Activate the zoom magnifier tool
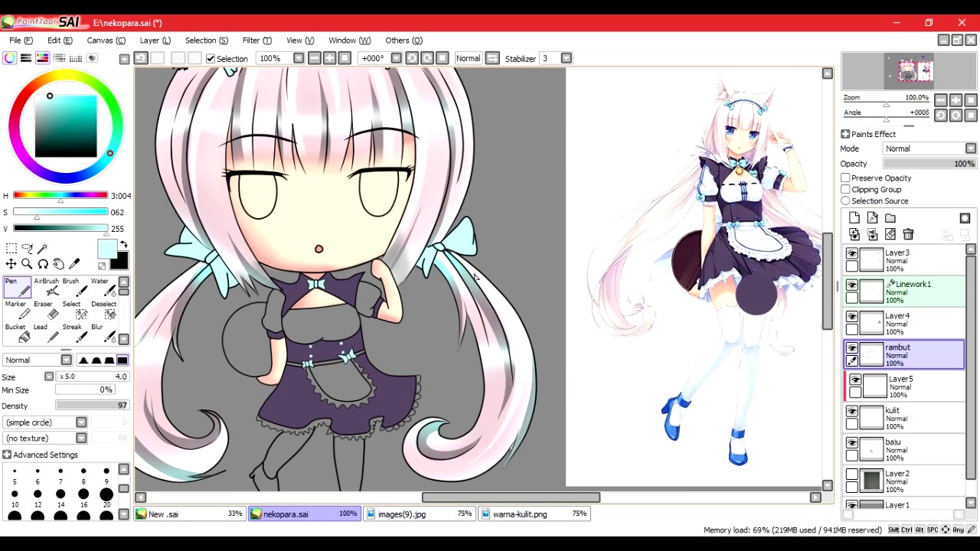This screenshot has width=980, height=551. [x=27, y=264]
